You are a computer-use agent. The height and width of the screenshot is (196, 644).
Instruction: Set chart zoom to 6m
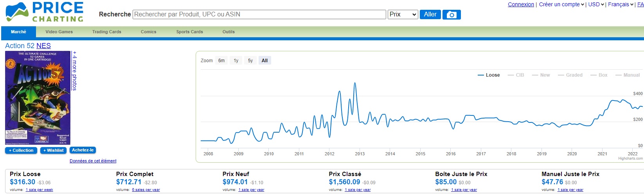(x=221, y=61)
